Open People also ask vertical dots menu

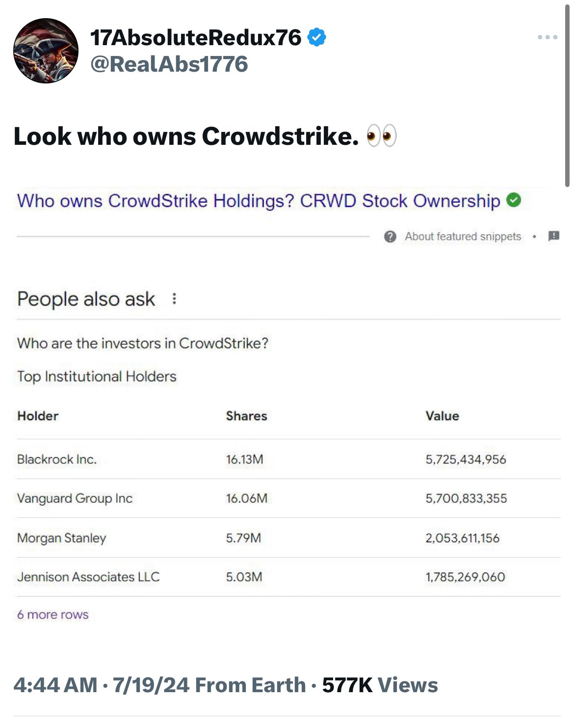(x=174, y=299)
